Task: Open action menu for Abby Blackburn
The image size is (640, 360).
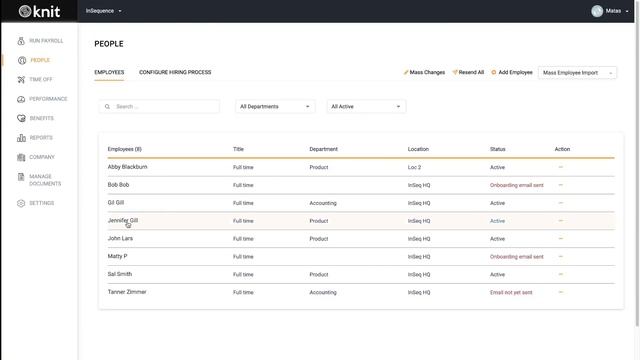Action: pos(560,167)
